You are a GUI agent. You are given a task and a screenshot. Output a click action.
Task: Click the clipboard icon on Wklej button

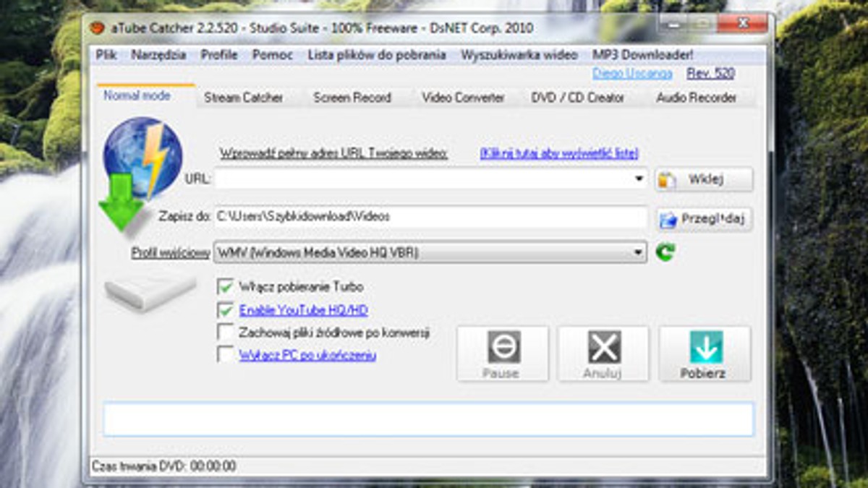click(666, 180)
